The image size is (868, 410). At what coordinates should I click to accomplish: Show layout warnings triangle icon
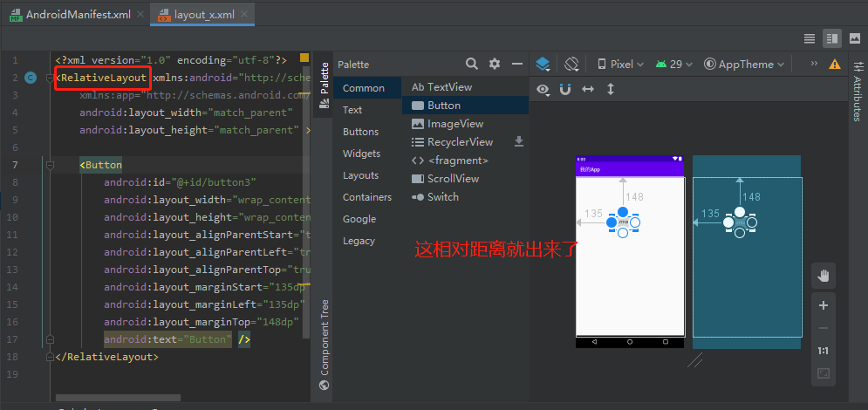click(x=835, y=65)
